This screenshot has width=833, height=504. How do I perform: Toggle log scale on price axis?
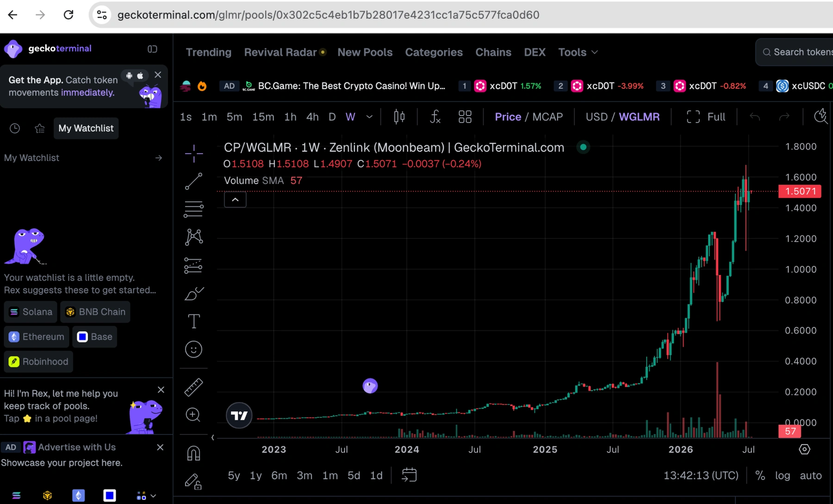783,476
